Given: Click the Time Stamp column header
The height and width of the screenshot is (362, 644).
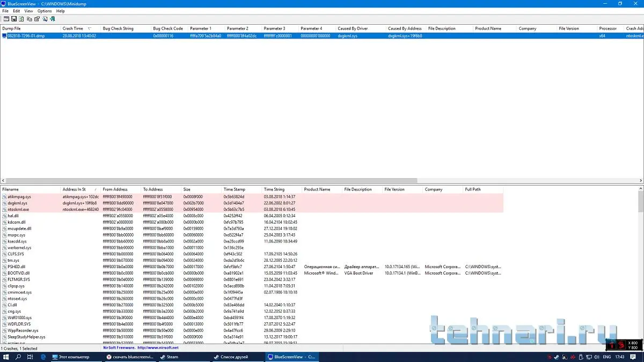Looking at the screenshot, I should [241, 189].
